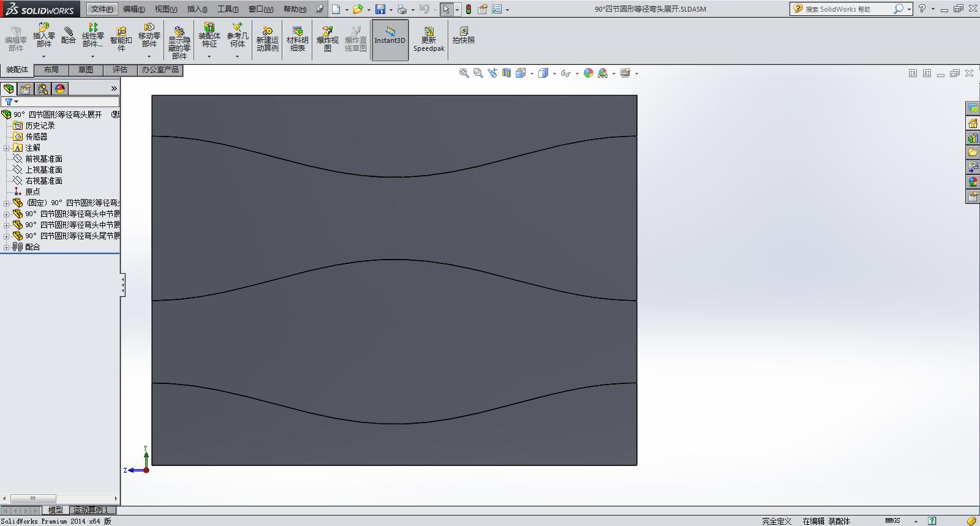Open Hide/Show Items dropdown arrow
Image resolution: width=980 pixels, height=526 pixels.
pos(577,73)
